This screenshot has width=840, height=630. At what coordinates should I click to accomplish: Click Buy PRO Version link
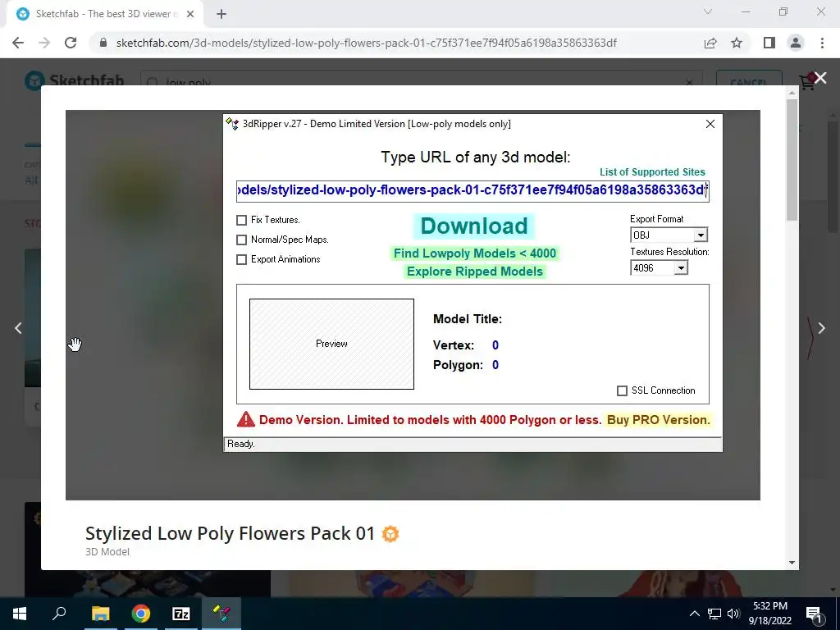(x=659, y=420)
